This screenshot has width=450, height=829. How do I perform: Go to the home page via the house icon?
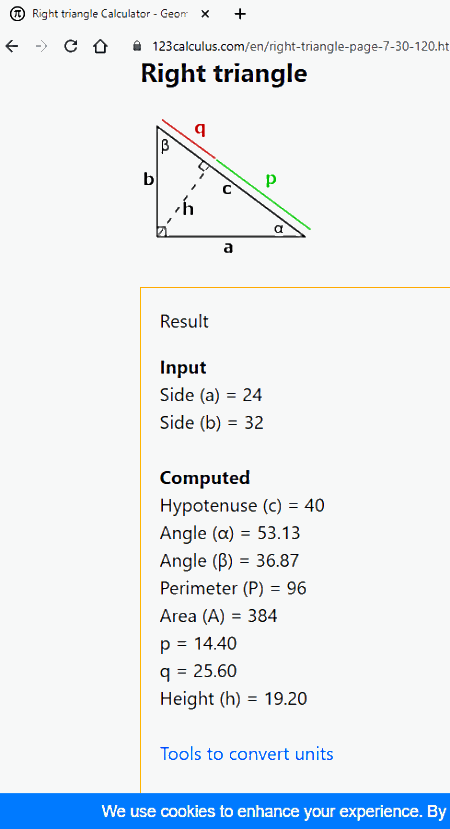tap(100, 47)
